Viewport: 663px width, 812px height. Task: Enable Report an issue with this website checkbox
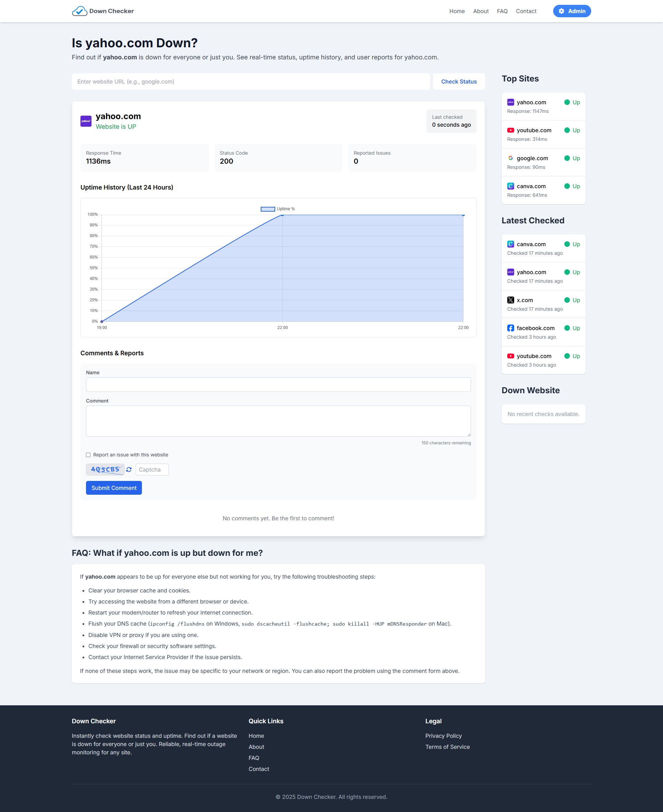[x=88, y=455]
